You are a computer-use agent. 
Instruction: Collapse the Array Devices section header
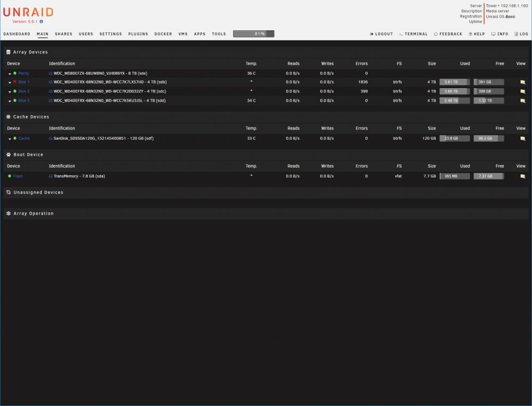266,52
